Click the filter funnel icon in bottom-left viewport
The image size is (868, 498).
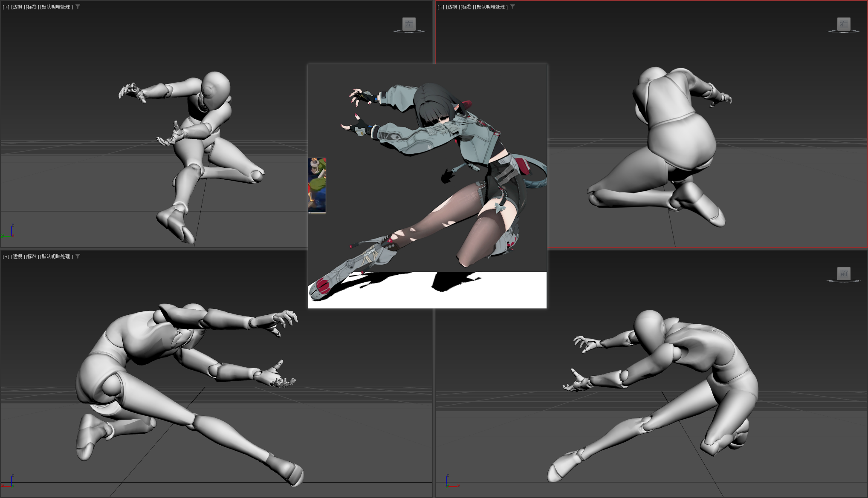point(78,256)
